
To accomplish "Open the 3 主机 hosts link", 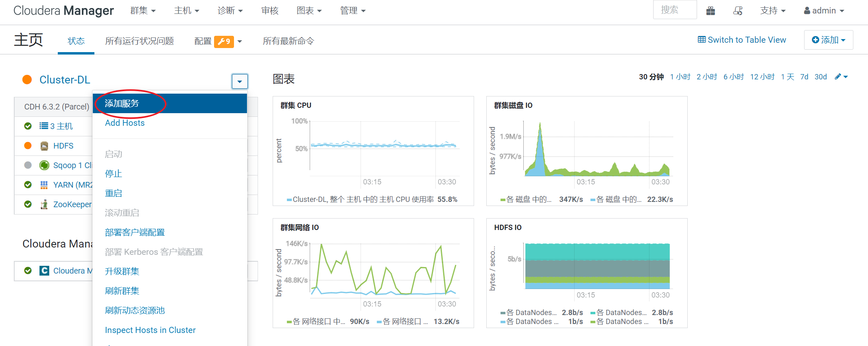I will (61, 126).
